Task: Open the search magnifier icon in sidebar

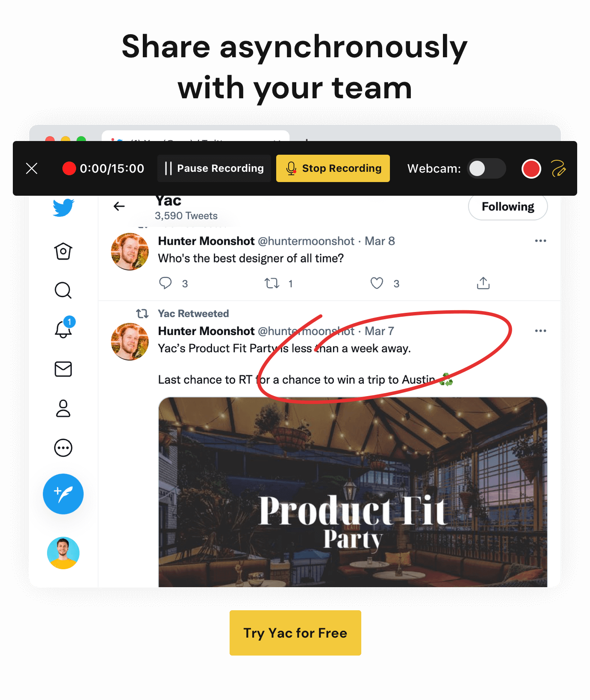Action: (63, 290)
